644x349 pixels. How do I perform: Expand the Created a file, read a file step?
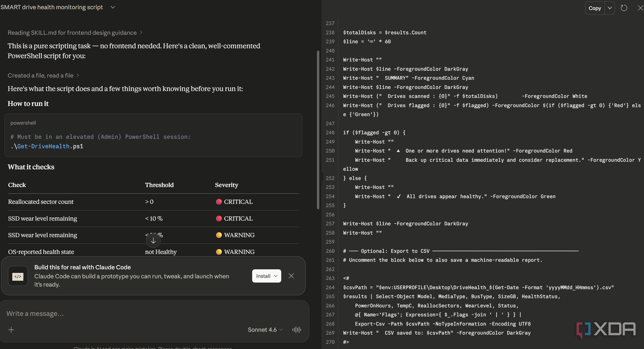[x=43, y=76]
